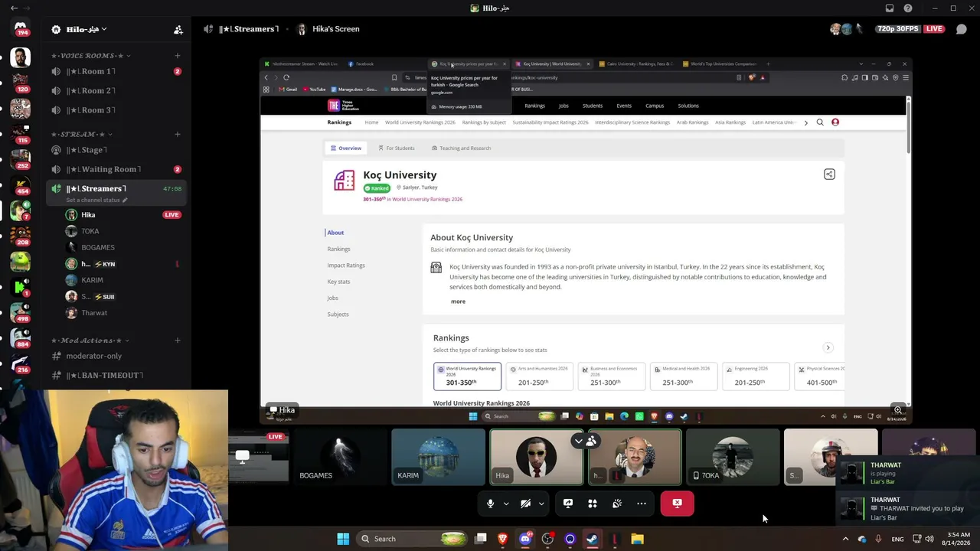Open the BAN-TIMEOUT text channel
This screenshot has width=980, height=551.
click(x=116, y=375)
